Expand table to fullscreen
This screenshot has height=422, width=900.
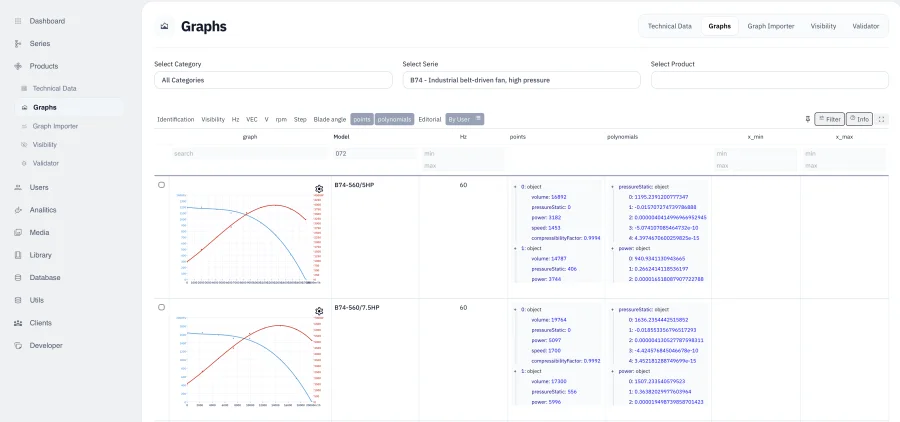[882, 119]
